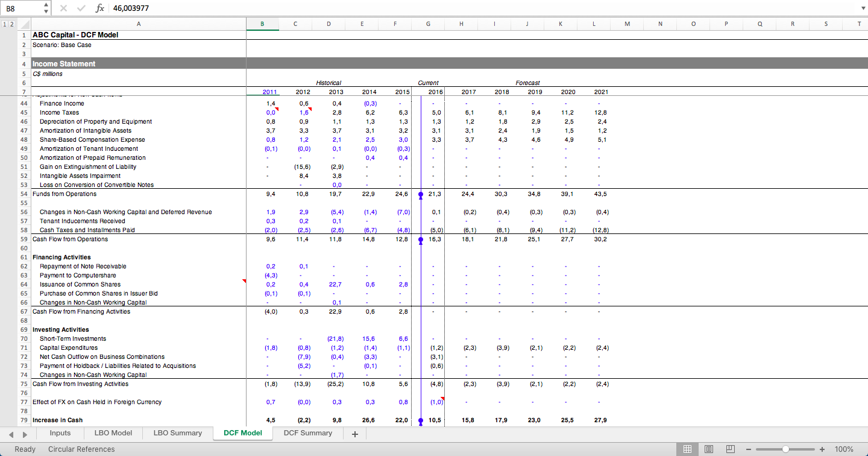
Task: Click 'Historical' header label
Action: (x=329, y=83)
